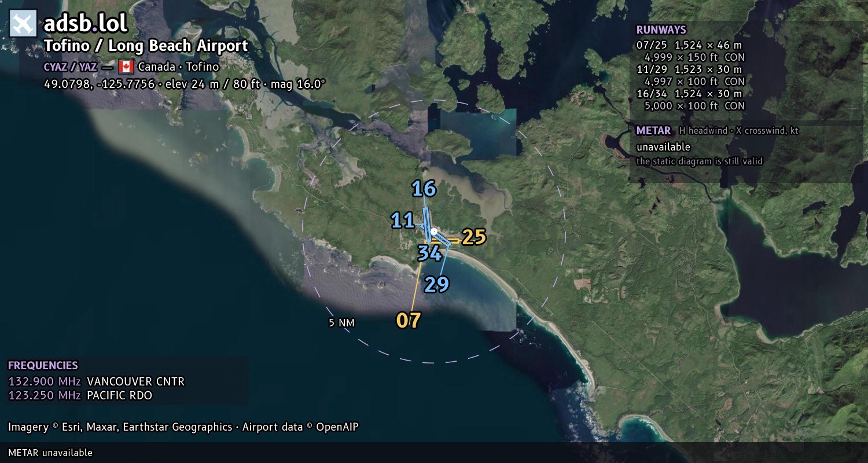Click the VANCOUVER CNTR label
Viewport: 868px width, 463px height.
pyautogui.click(x=136, y=381)
